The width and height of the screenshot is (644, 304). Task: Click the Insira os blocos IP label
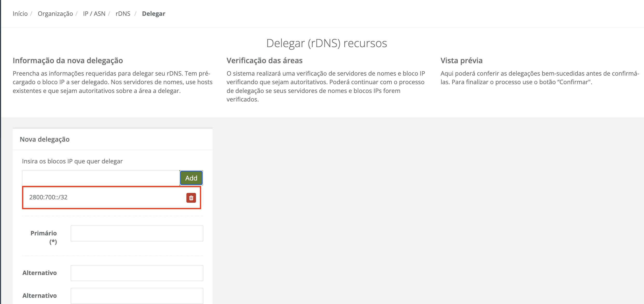coord(72,161)
